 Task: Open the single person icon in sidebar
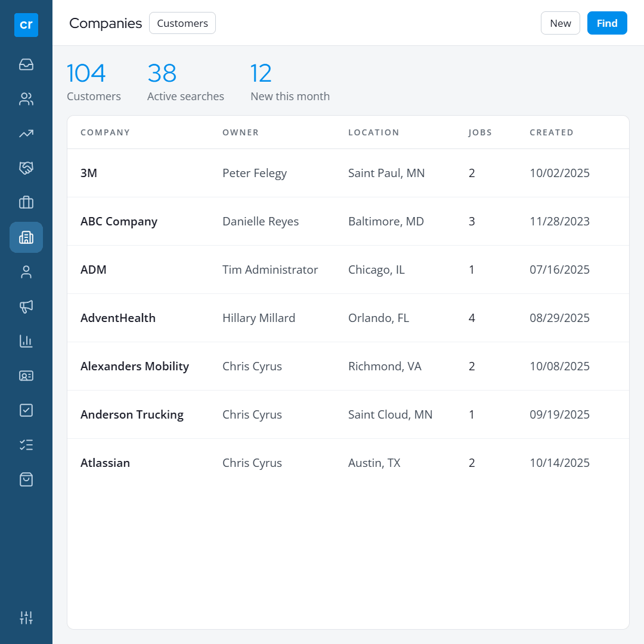click(26, 272)
